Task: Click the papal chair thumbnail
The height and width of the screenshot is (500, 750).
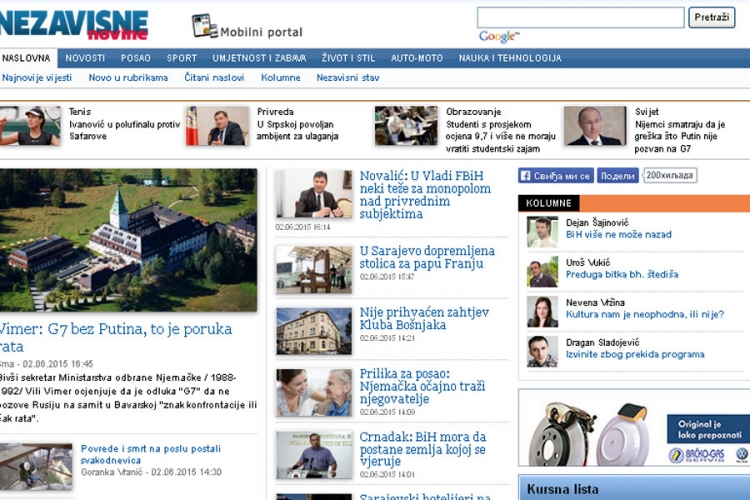Action: click(314, 269)
